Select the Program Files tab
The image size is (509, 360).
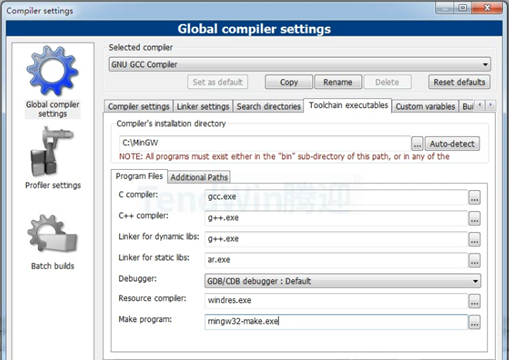coord(139,176)
